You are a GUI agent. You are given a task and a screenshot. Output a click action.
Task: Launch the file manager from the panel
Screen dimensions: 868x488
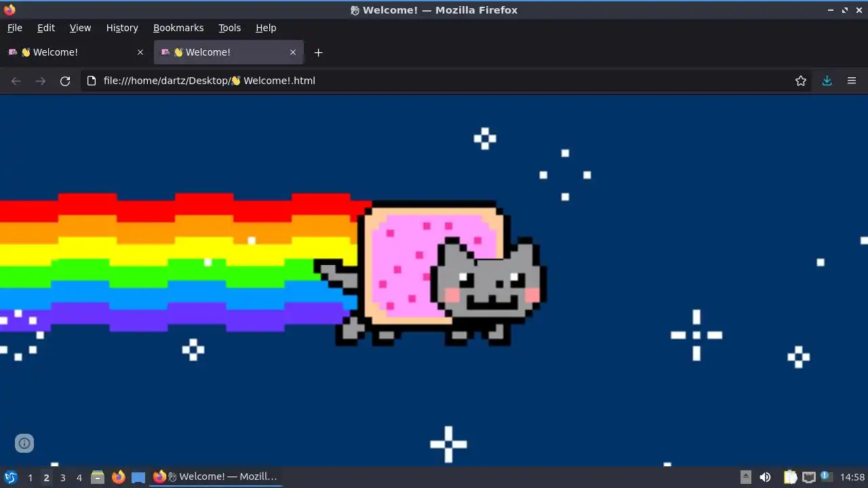(x=98, y=477)
